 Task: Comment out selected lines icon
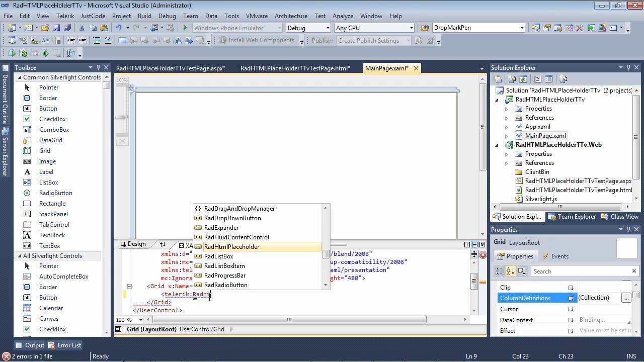point(96,40)
